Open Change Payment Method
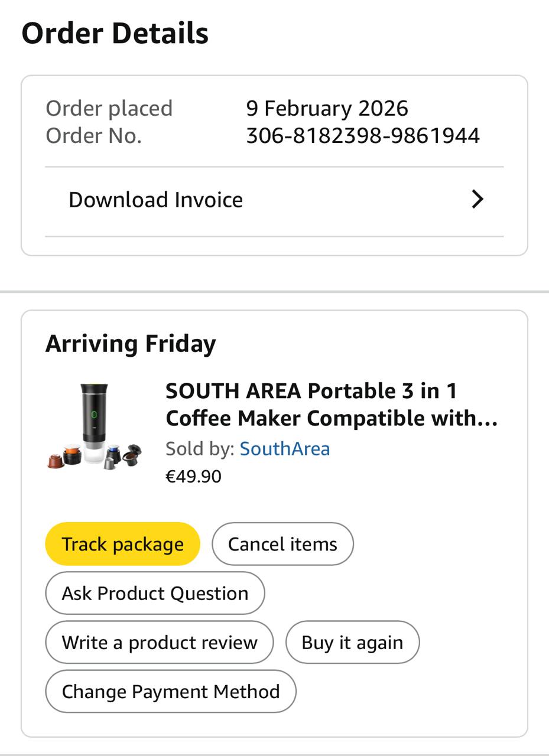This screenshot has height=756, width=549. pyautogui.click(x=171, y=692)
